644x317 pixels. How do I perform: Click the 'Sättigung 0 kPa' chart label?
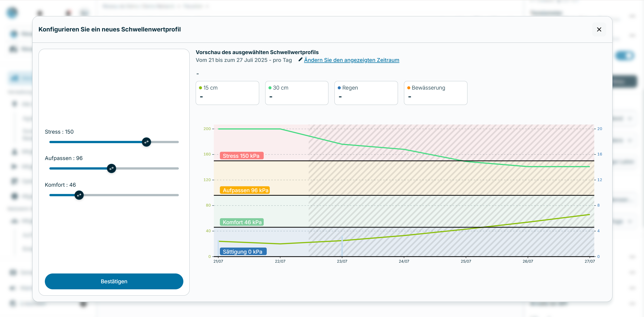click(x=243, y=252)
